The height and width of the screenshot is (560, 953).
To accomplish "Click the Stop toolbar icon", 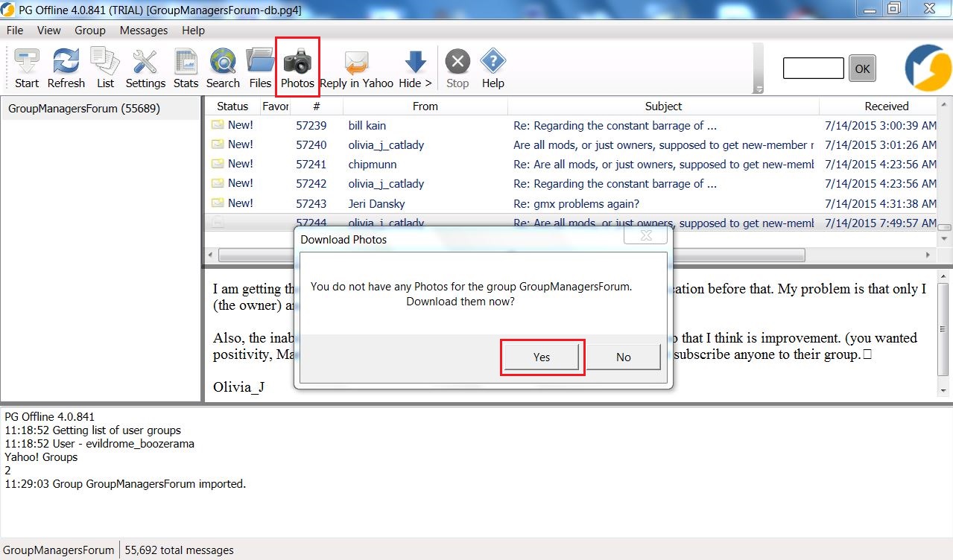I will tap(457, 68).
